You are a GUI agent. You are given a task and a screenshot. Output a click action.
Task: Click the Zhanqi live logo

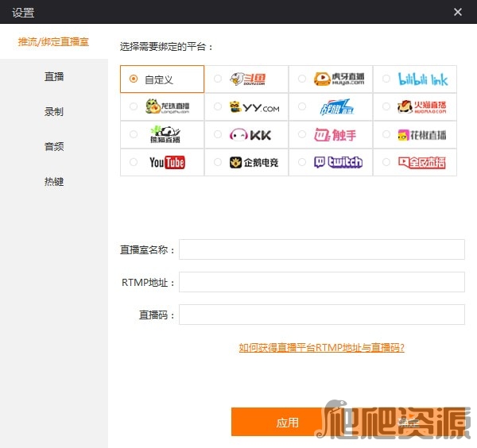point(337,107)
